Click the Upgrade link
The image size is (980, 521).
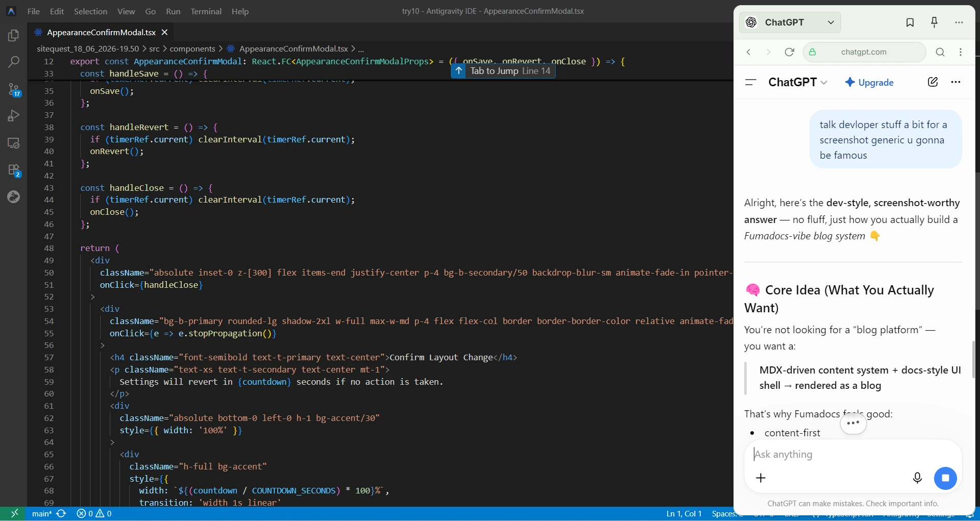(x=869, y=82)
